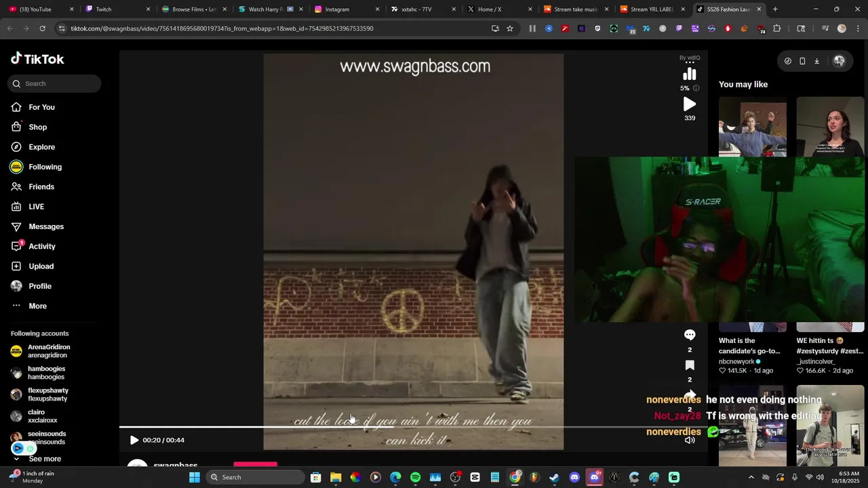Image resolution: width=868 pixels, height=488 pixels.
Task: Click pause extension icon in toolbar
Action: click(532, 28)
